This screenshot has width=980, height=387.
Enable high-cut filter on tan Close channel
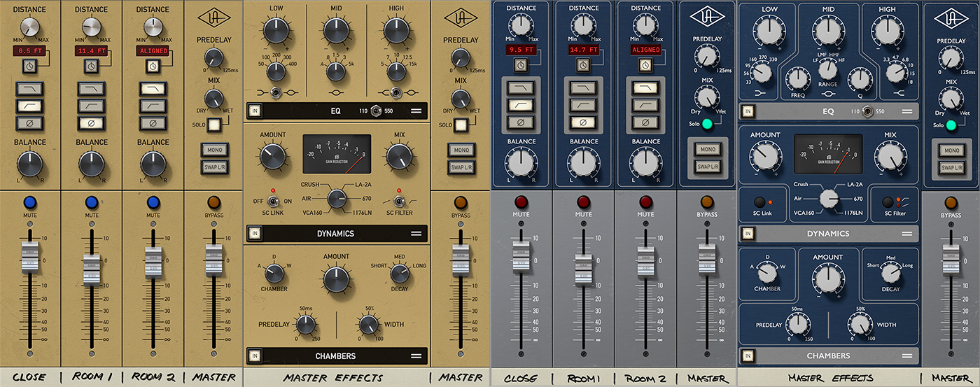[31, 89]
